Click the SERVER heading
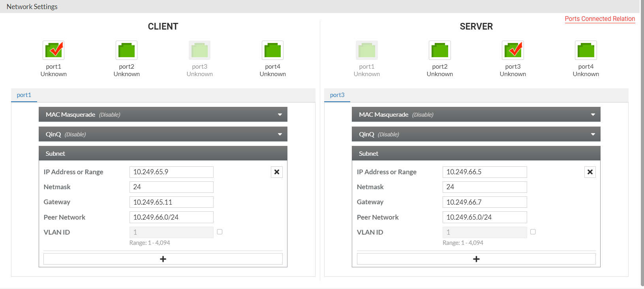Screen dimensions: 644x289 coord(476,26)
